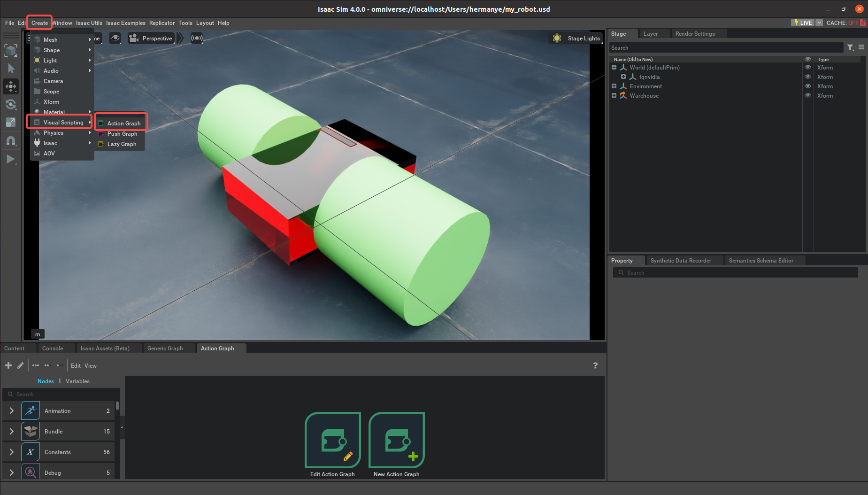Open the View menu in Action Graph
868x495 pixels.
pos(91,366)
